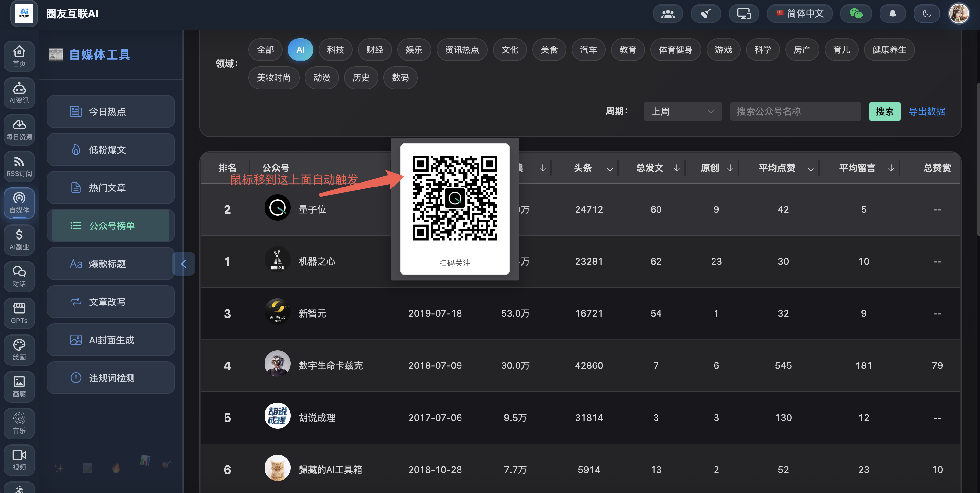Open the 公众号榜单 menu item
Image resolution: width=980 pixels, height=493 pixels.
(x=111, y=226)
